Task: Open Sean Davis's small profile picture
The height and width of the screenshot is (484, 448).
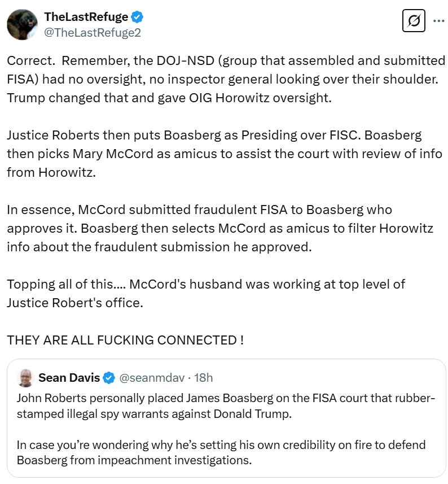Action: pyautogui.click(x=25, y=378)
